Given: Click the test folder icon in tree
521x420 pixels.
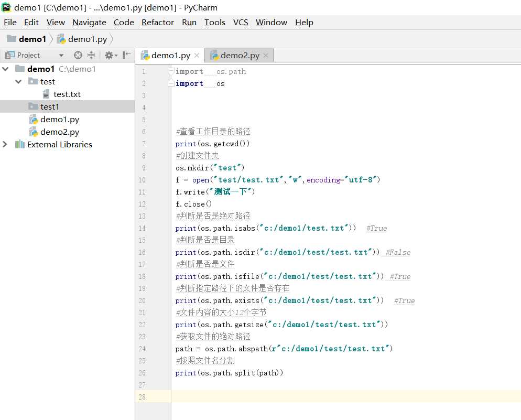Looking at the screenshot, I should pos(33,81).
